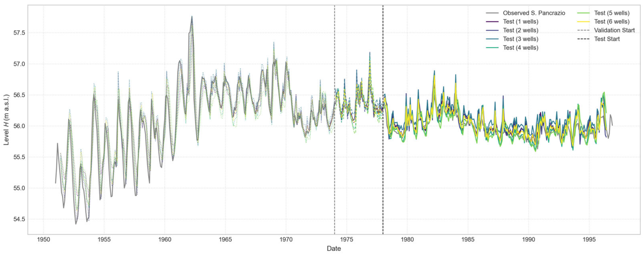Click the 1980 x-axis tick label
This screenshot has width=644, height=254.
[x=407, y=240]
